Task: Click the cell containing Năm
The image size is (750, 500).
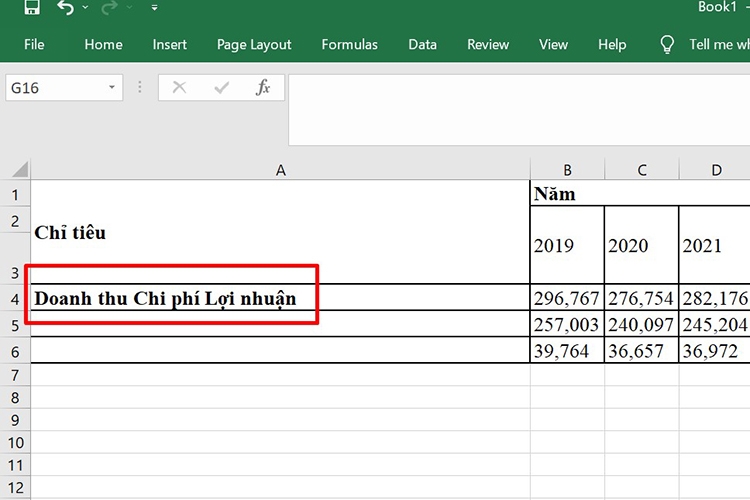Action: tap(640, 193)
